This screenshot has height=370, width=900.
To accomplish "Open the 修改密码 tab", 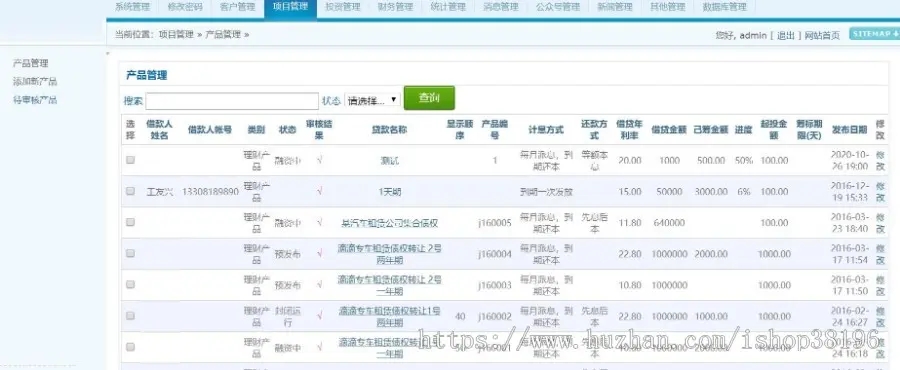I will [185, 7].
